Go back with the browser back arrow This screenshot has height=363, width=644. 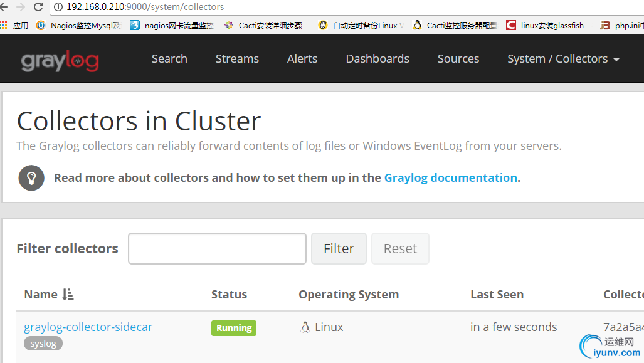pos(4,7)
